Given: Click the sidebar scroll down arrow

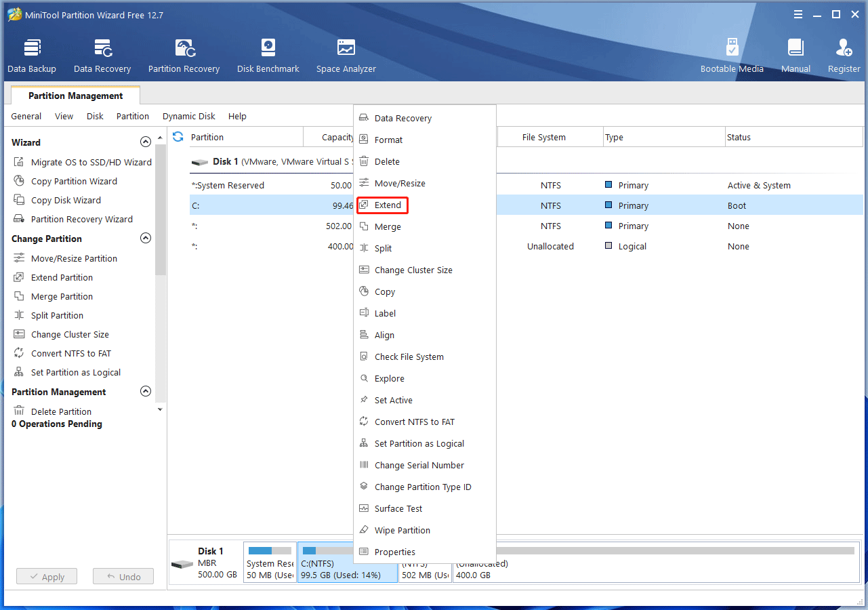Looking at the screenshot, I should (160, 409).
